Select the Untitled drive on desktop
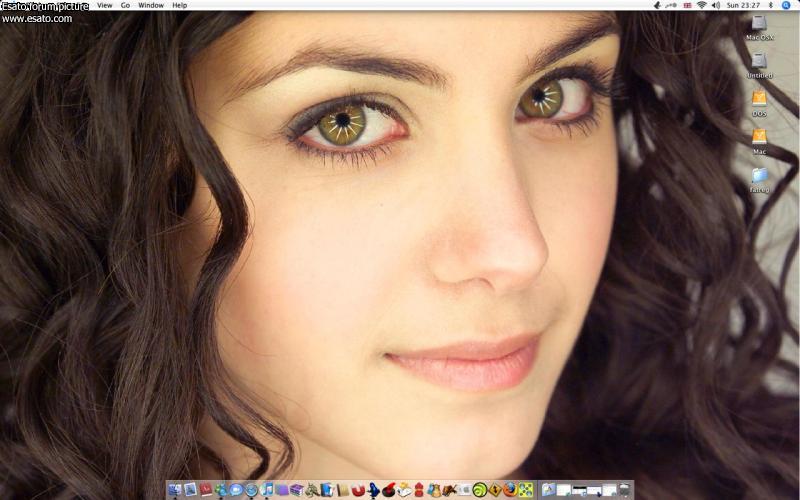The height and width of the screenshot is (500, 800). pos(759,61)
